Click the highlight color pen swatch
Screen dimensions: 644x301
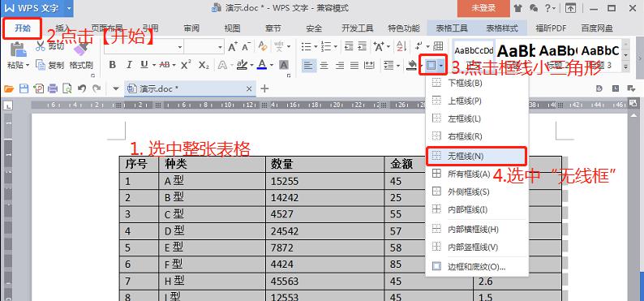click(x=242, y=65)
